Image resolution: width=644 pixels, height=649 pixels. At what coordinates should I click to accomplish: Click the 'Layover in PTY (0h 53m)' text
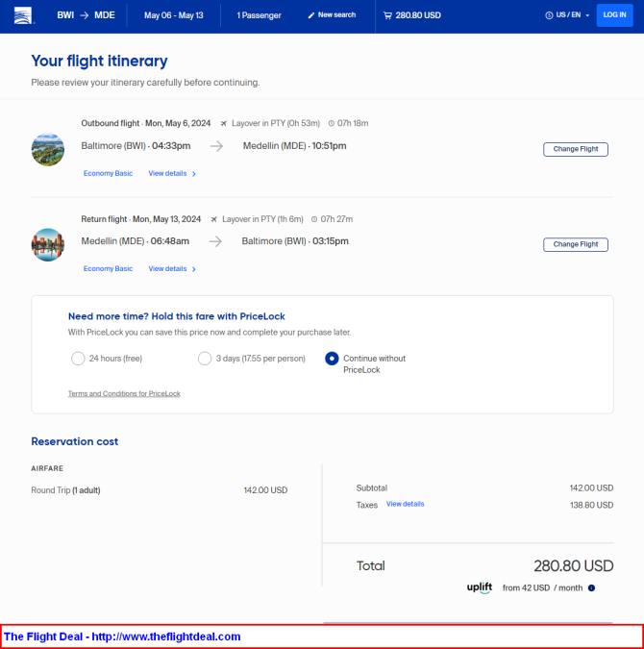click(276, 123)
